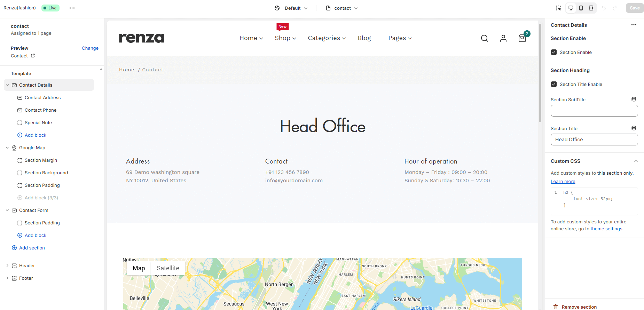This screenshot has width=644, height=310.
Task: Toggle the Section Title Enable checkbox
Action: point(554,84)
